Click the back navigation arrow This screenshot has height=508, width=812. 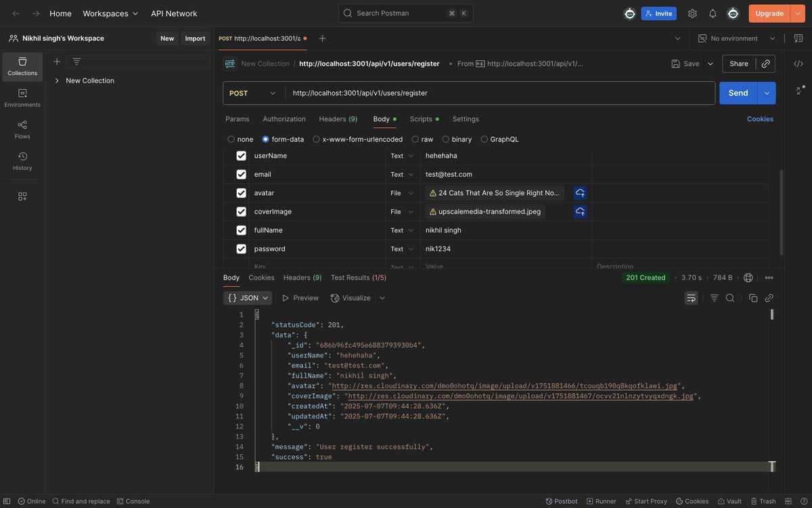point(16,14)
